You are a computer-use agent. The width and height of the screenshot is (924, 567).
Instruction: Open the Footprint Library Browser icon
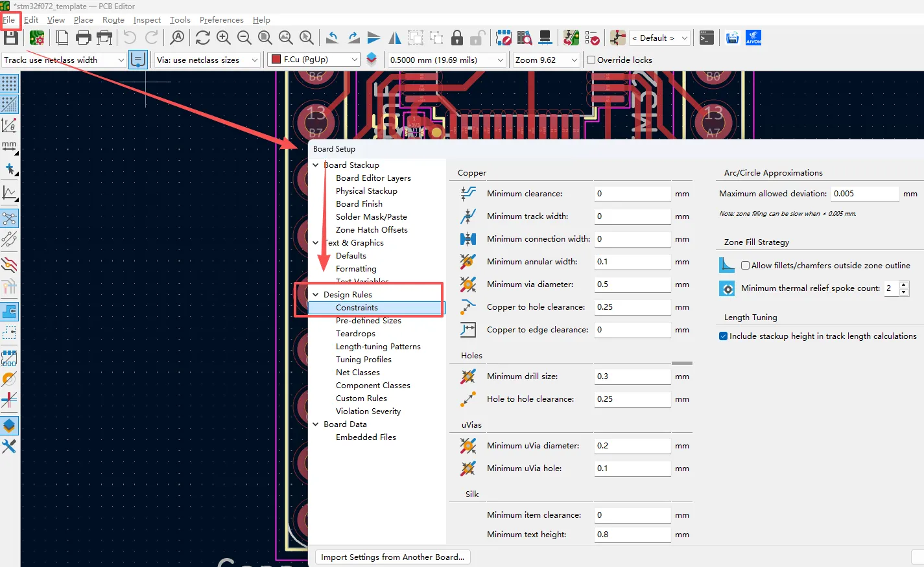click(x=525, y=38)
